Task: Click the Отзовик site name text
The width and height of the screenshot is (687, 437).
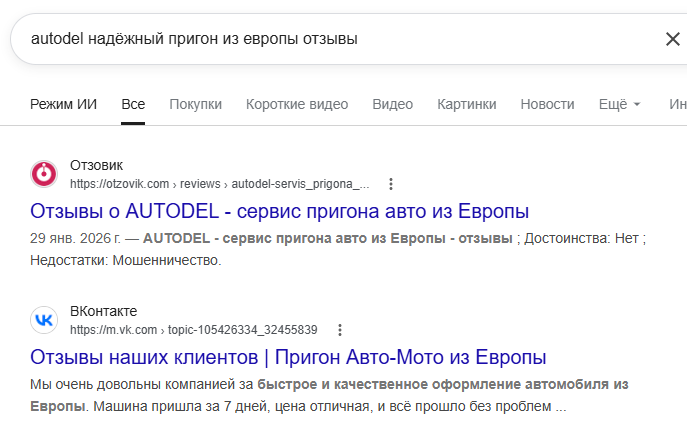Action: click(x=96, y=166)
